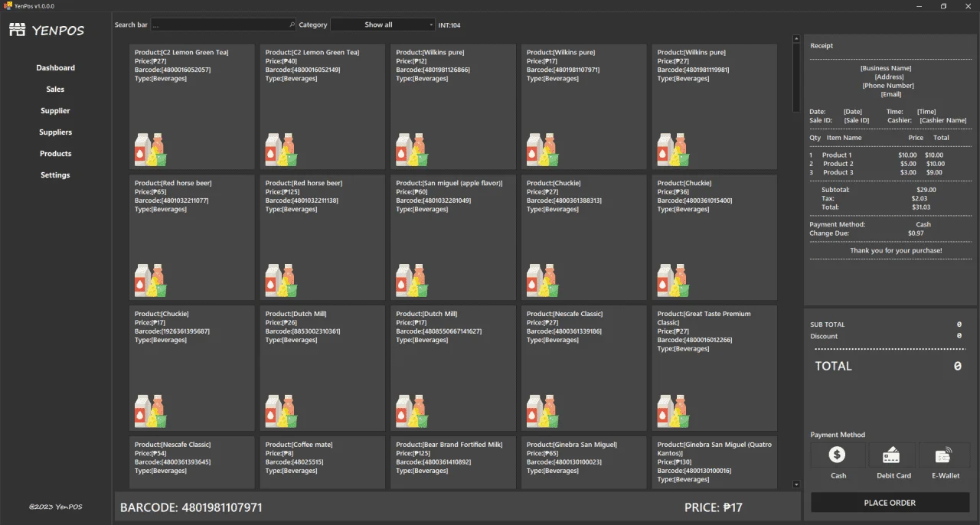Click beverage icon on Wilkins pure ₱27 card

674,150
